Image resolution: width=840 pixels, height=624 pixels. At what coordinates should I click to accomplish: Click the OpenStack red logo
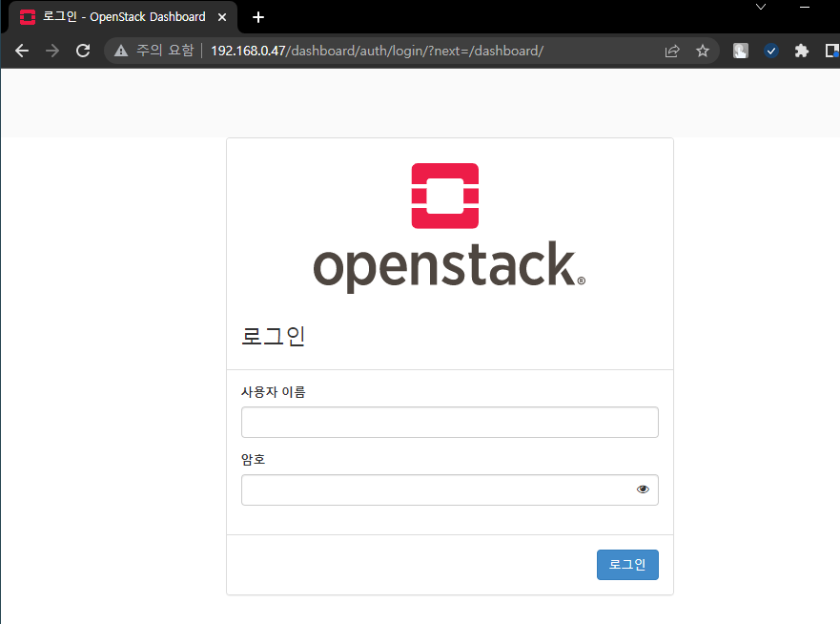point(444,196)
